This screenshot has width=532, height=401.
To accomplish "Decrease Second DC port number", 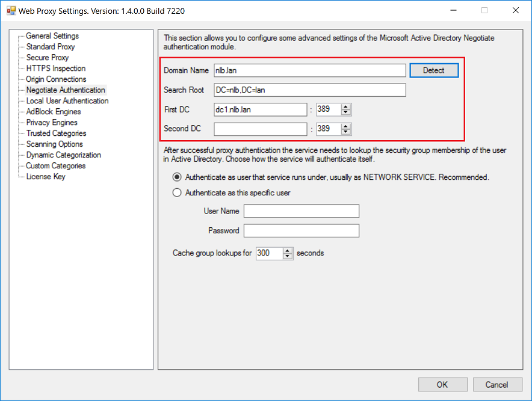I will pyautogui.click(x=345, y=132).
